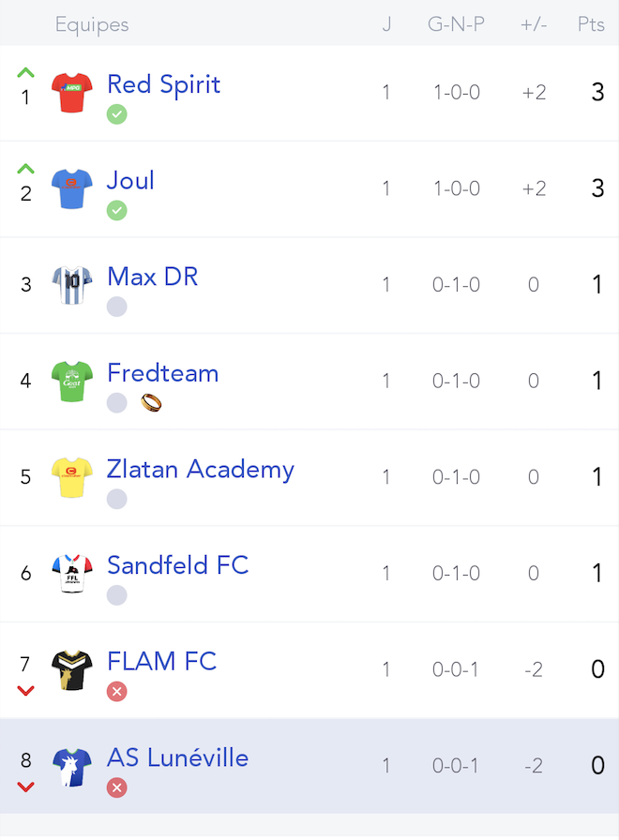Screen dimensions: 619x840
Task: Click AS Lunéville's blue goat jersey
Action: (x=72, y=767)
